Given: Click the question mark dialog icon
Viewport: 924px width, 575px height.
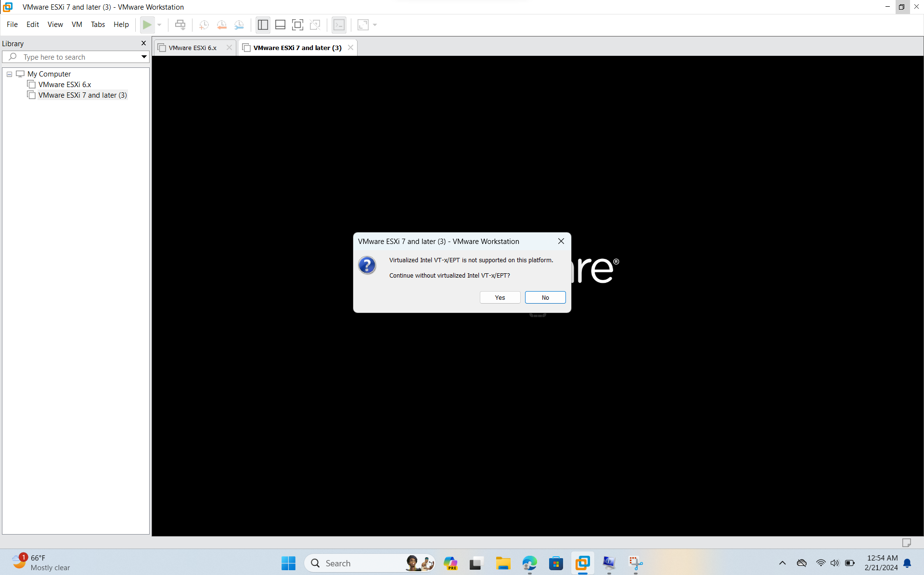Looking at the screenshot, I should pos(367,265).
